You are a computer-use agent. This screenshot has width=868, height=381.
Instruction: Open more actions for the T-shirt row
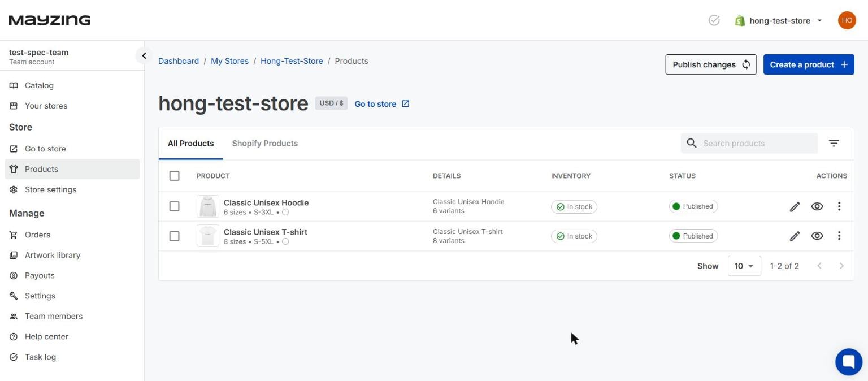pos(839,236)
